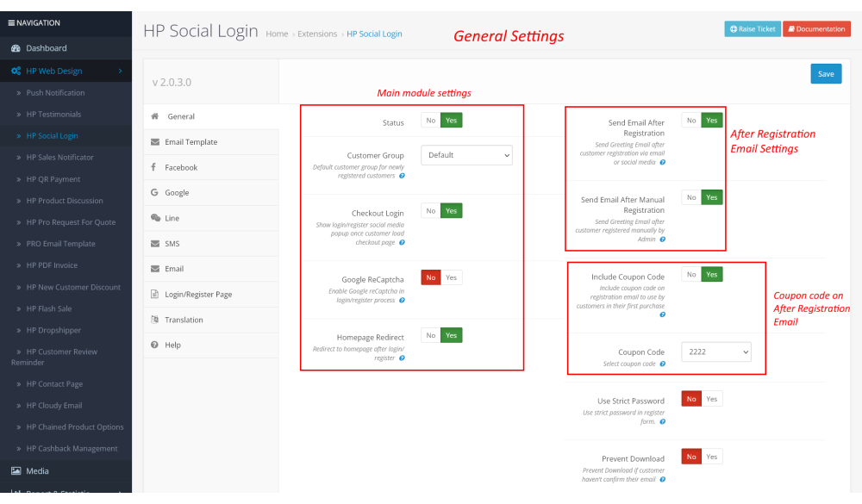The height and width of the screenshot is (504, 862).
Task: Click HP Social Login breadcrumb link
Action: click(x=374, y=34)
